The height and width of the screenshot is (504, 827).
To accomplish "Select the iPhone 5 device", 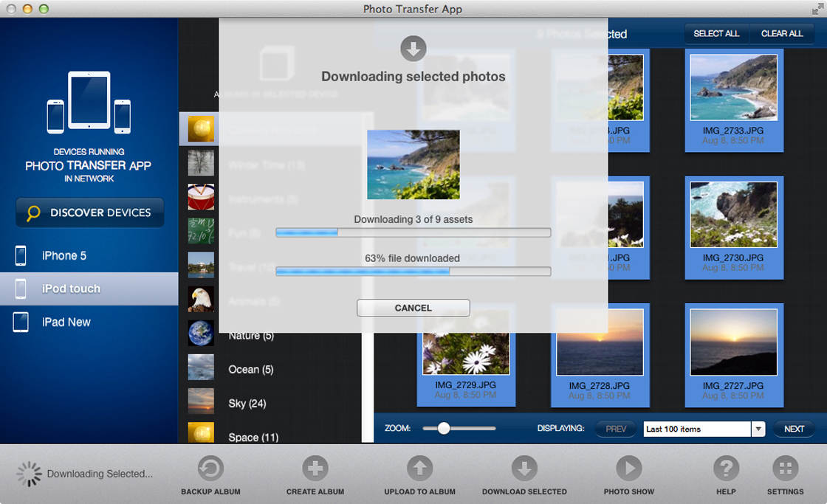I will pos(64,255).
